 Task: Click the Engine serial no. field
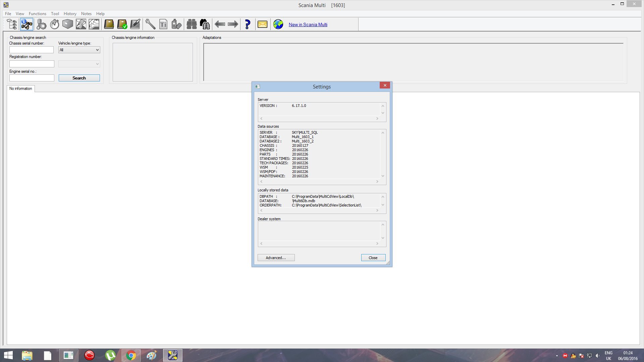[x=32, y=78]
